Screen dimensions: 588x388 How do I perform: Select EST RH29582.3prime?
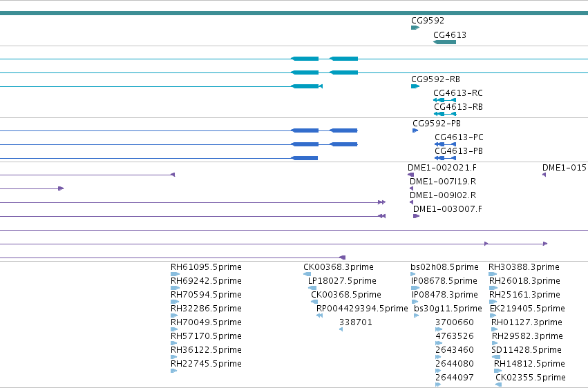495,343
